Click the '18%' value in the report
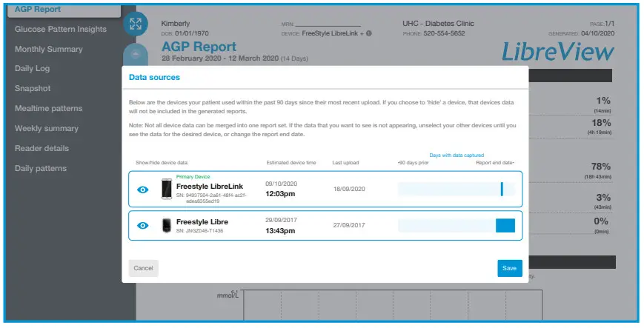Image resolution: width=644 pixels, height=328 pixels. [x=600, y=123]
